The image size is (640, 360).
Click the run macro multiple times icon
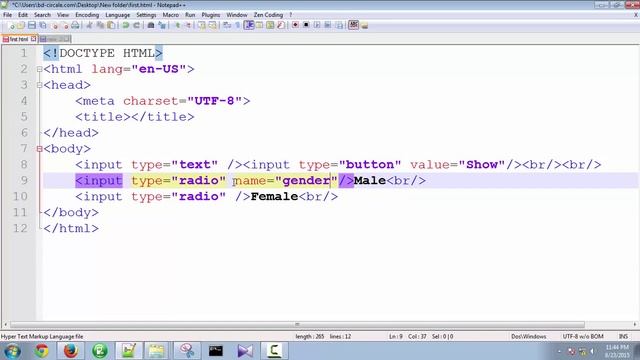point(327,25)
